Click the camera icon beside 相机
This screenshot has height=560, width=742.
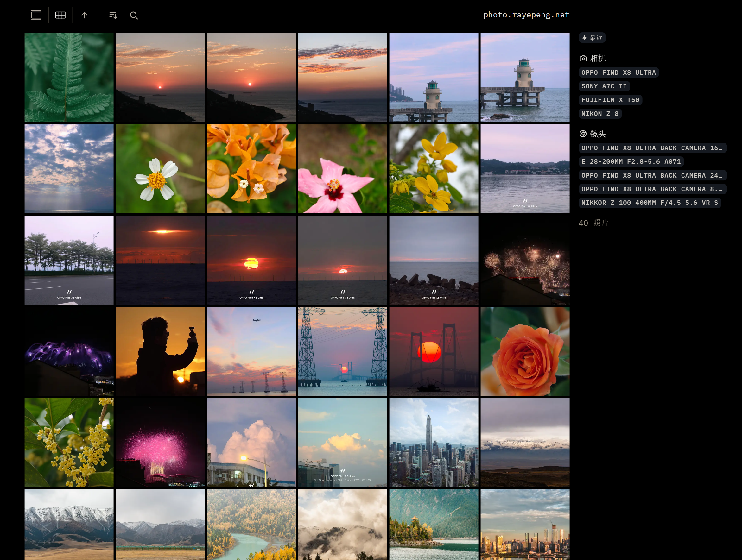(x=583, y=59)
